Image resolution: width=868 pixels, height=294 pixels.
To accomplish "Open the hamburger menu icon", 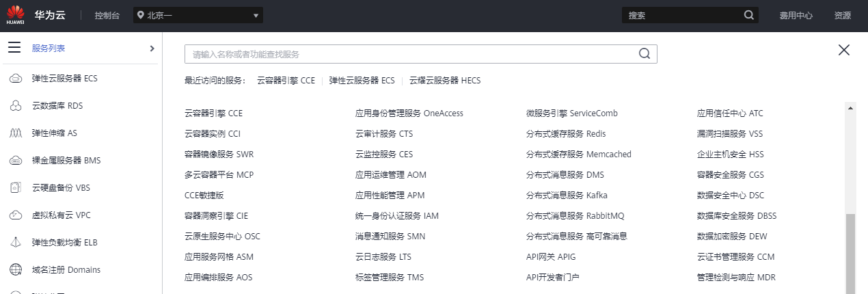I will click(14, 48).
